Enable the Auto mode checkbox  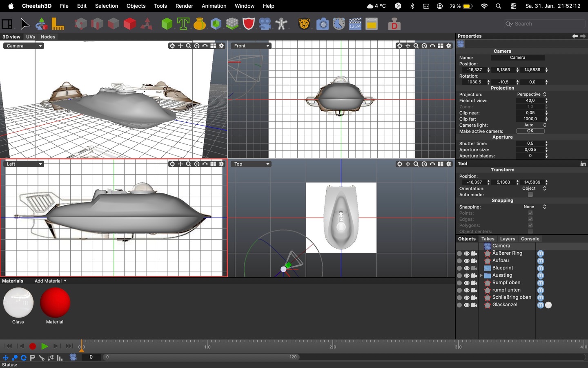click(530, 195)
